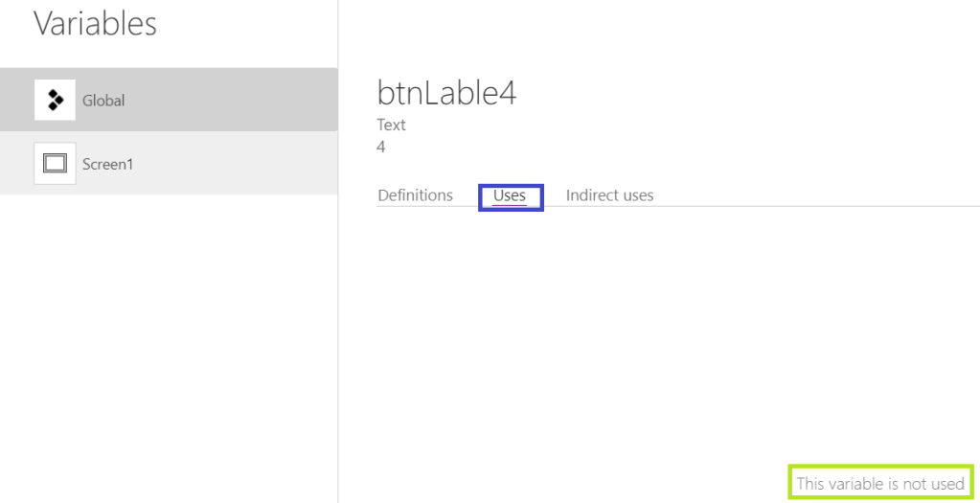Select the Screen1 label in sidebar
The height and width of the screenshot is (503, 980).
point(107,164)
